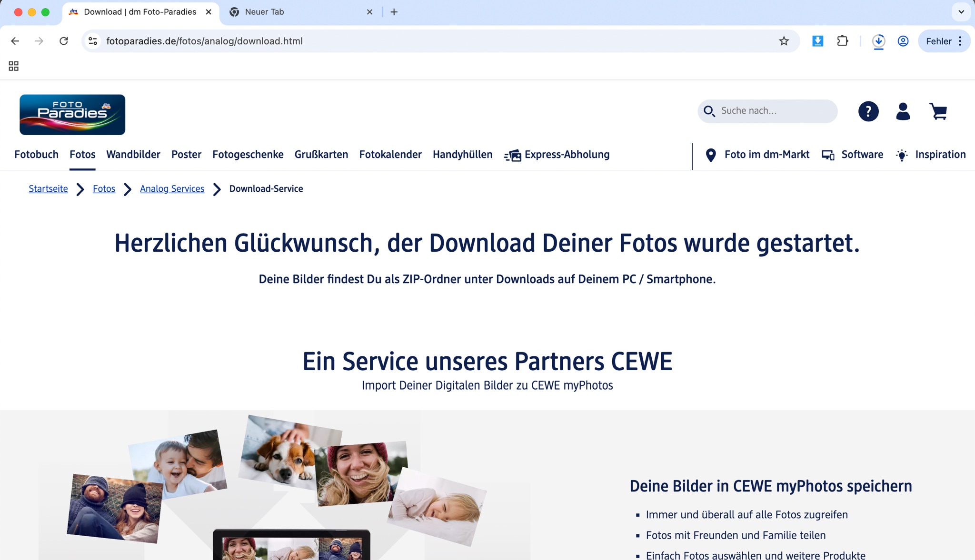Click the browser forward arrow

click(x=39, y=41)
